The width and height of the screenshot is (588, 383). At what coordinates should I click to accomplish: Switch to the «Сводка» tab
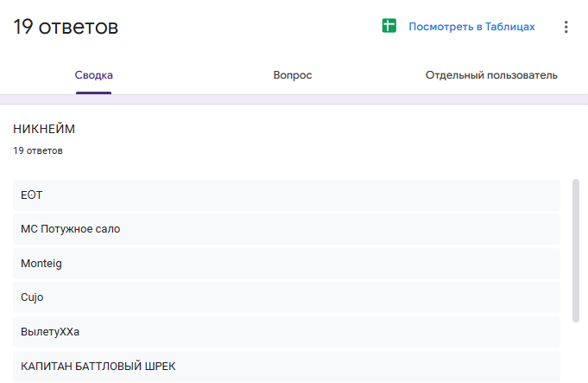(93, 75)
